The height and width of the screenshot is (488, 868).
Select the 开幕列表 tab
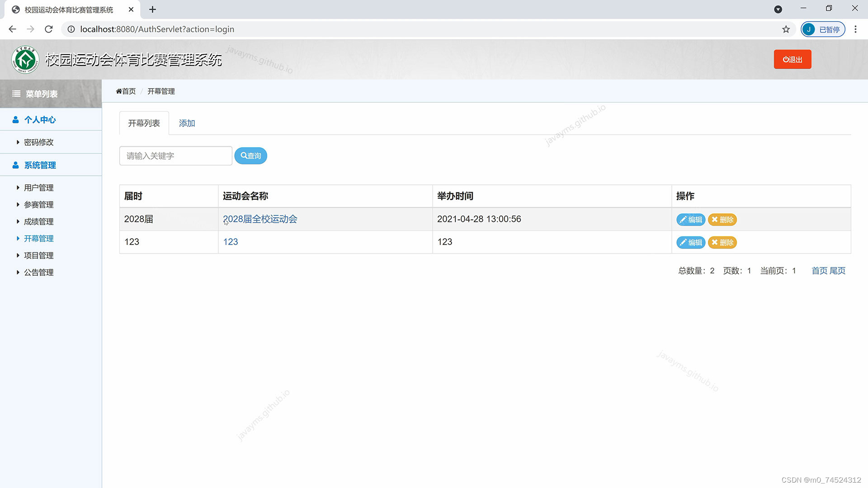click(x=144, y=123)
